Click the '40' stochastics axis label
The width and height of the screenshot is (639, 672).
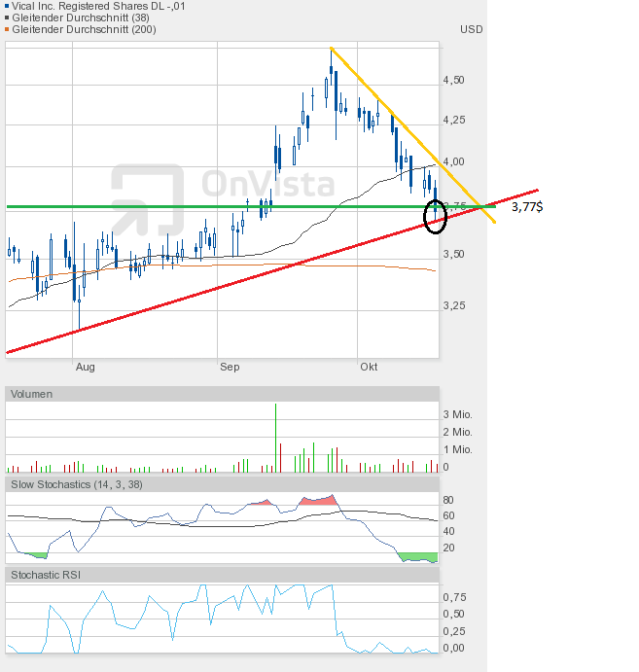tap(448, 531)
